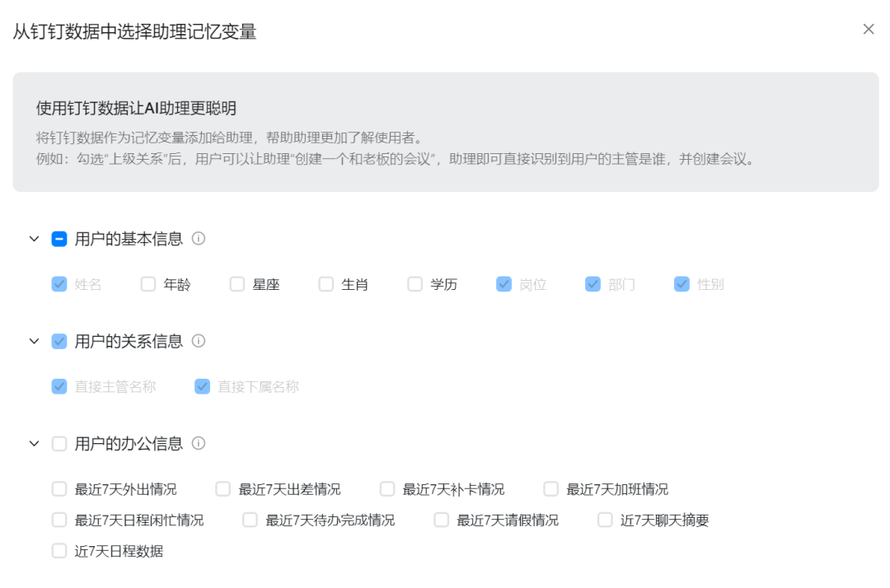
Task: Check 最近7天请假情况
Action: pos(441,520)
